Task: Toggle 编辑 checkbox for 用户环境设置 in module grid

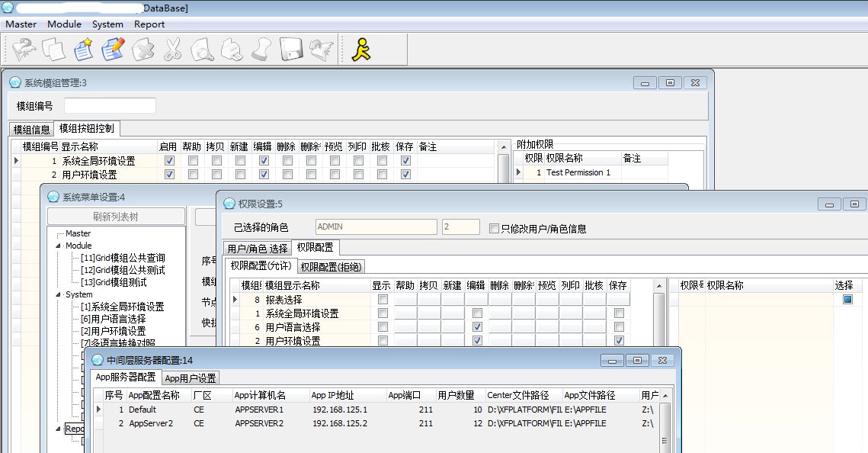Action: (264, 175)
